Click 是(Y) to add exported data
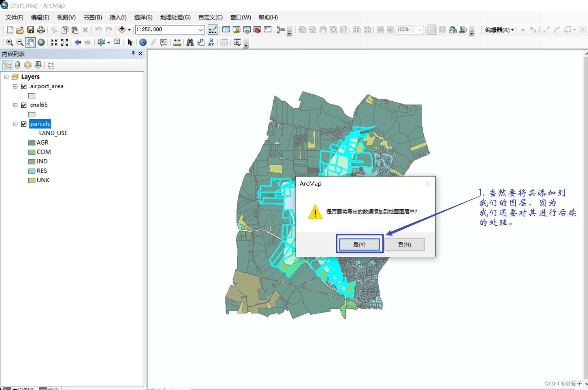The width and height of the screenshot is (588, 390). point(359,244)
